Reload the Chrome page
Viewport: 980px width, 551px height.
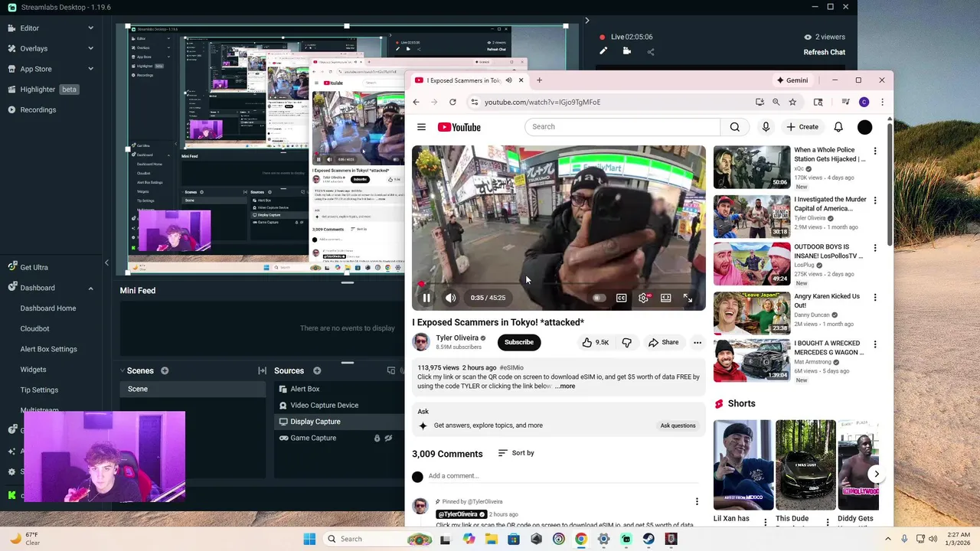452,102
